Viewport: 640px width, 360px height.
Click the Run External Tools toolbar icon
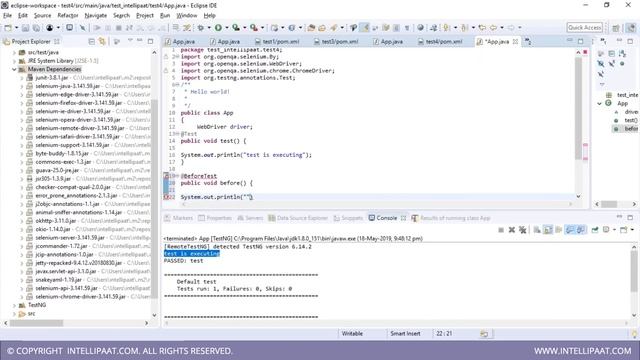point(254,28)
